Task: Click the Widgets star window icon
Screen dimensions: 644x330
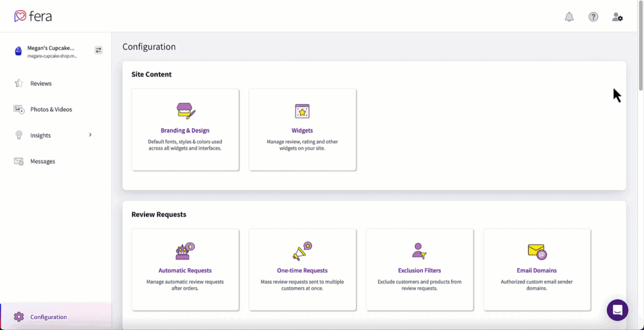Action: pyautogui.click(x=303, y=112)
